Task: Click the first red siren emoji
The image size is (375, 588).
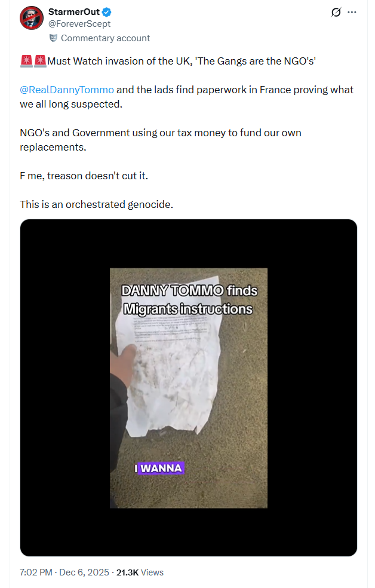Action: pyautogui.click(x=26, y=61)
